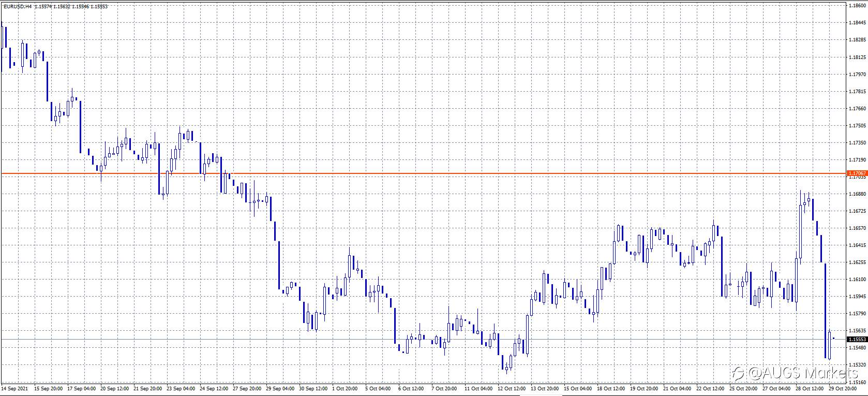Click the 1.16255 price scale label
Viewport: 868px width, 396px height.
click(x=857, y=262)
